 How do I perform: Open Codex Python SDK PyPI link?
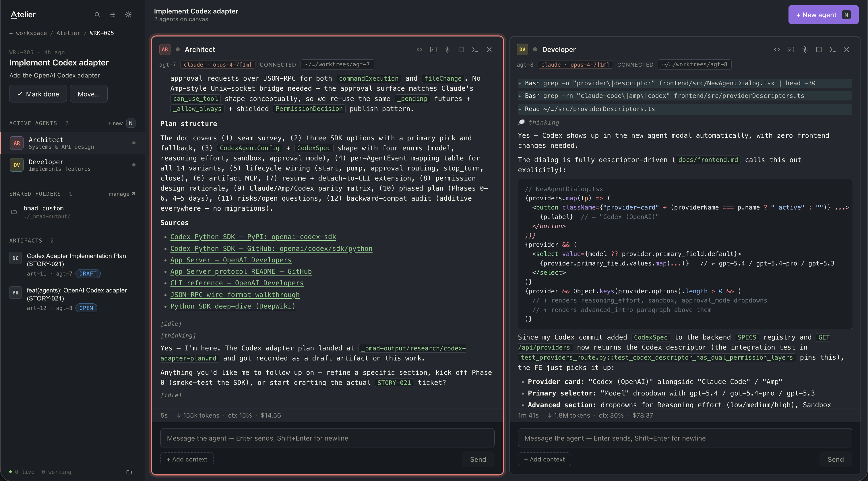[x=253, y=237]
